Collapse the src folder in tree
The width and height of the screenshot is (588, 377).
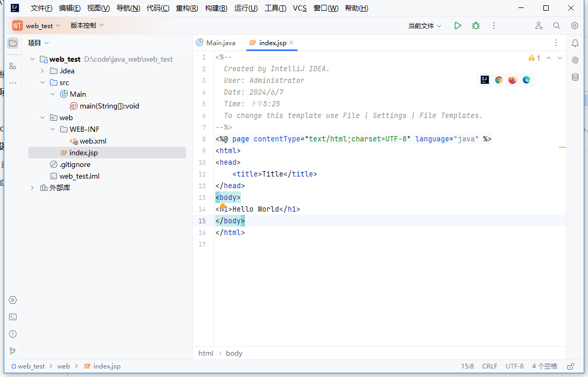[x=43, y=82]
